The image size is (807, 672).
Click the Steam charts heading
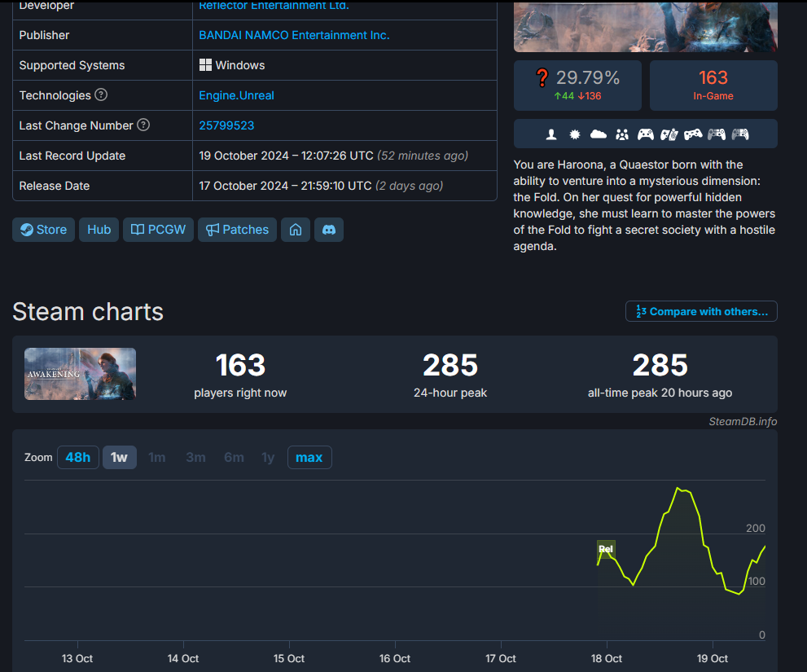click(x=88, y=311)
